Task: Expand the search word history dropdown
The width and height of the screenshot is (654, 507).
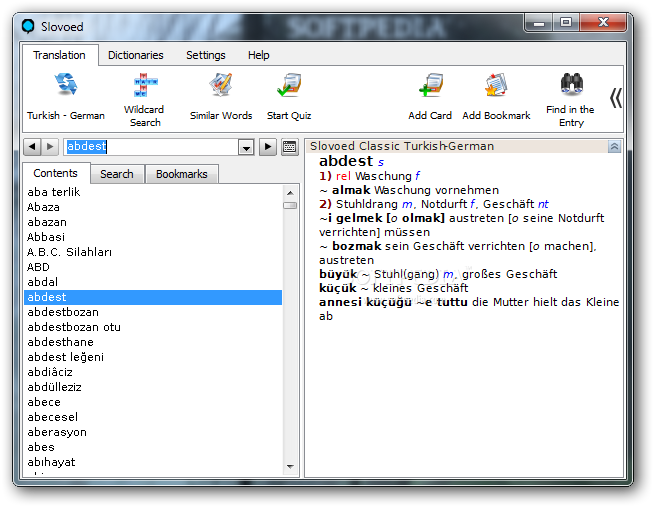Action: coord(246,147)
